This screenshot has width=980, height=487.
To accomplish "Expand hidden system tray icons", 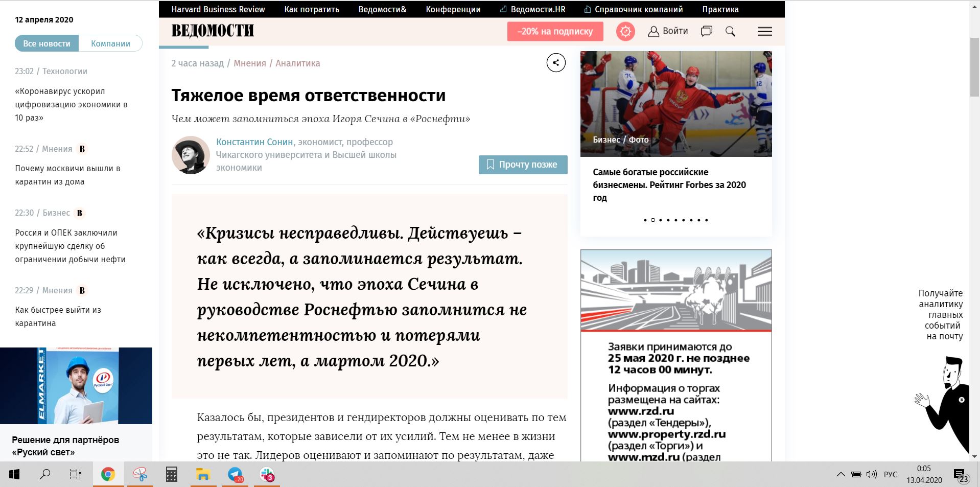I will coord(841,474).
